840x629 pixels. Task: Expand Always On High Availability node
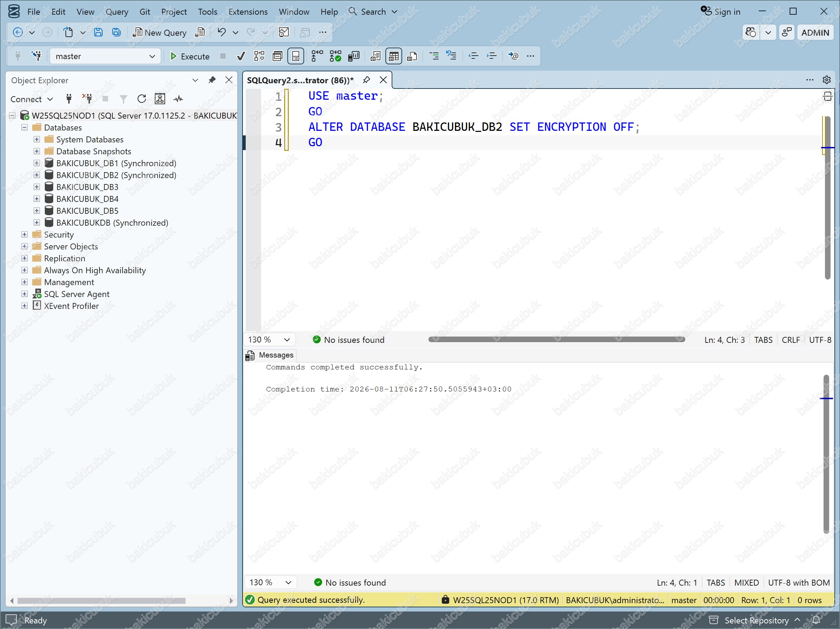point(24,270)
